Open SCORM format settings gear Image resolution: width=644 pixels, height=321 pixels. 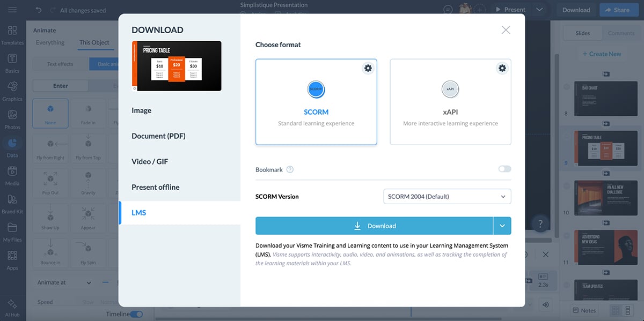368,68
